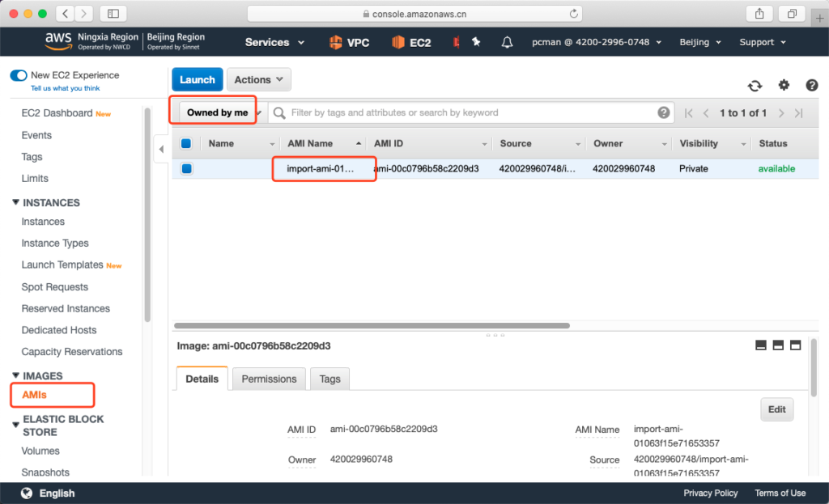The image size is (829, 504).
Task: Uncheck the import-ami row checkbox
Action: coord(186,168)
